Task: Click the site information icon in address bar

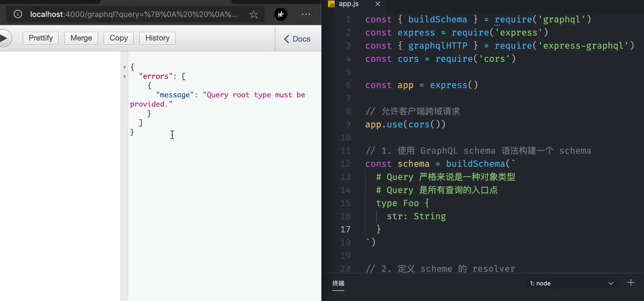Action: pyautogui.click(x=18, y=14)
